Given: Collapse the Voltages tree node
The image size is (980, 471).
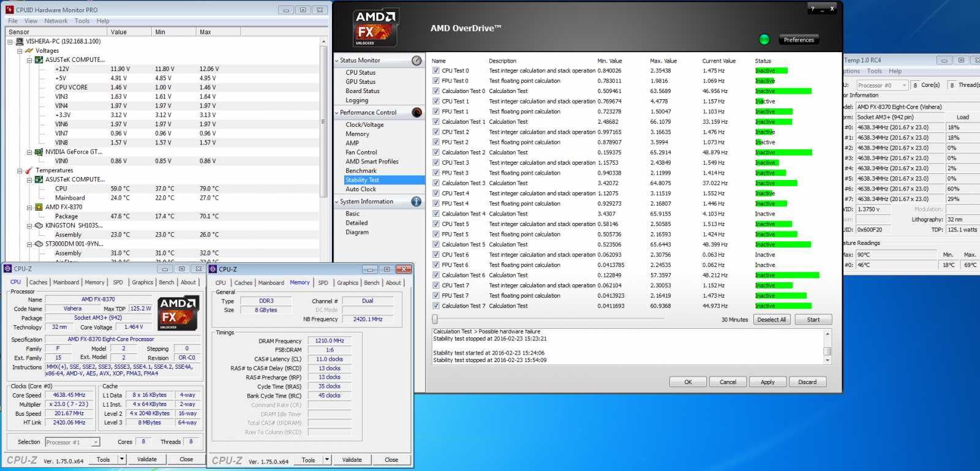Looking at the screenshot, I should point(20,51).
